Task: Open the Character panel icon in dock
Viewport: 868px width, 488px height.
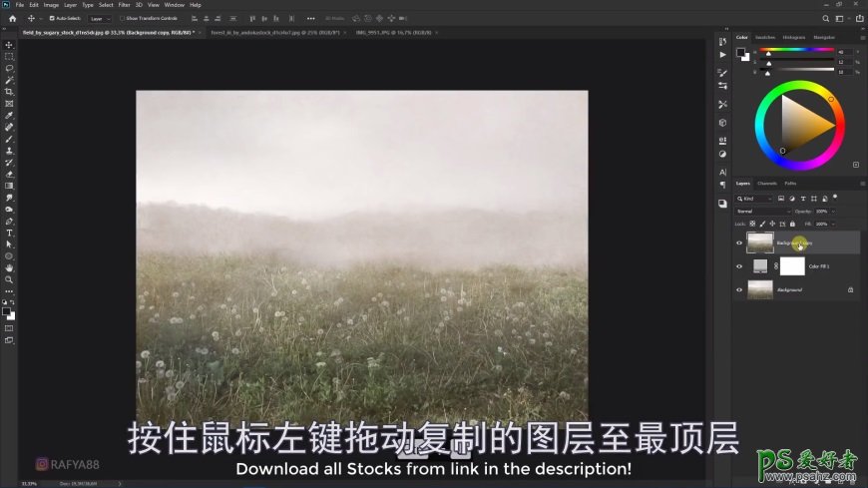Action: [722, 173]
